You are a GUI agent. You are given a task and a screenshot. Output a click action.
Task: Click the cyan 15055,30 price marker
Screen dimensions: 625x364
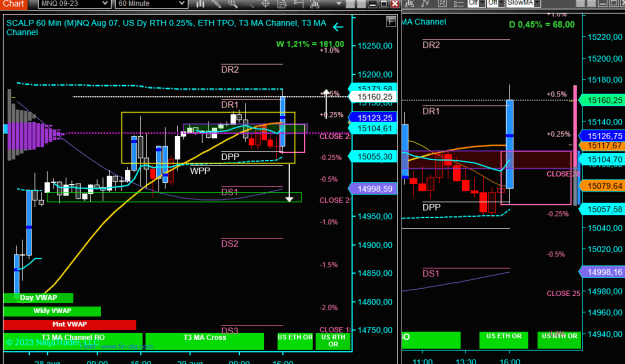(x=372, y=157)
